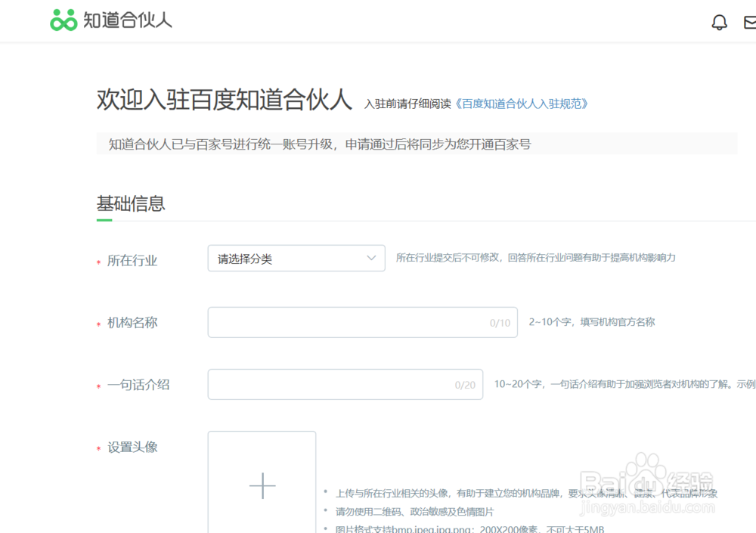Click the 图片格式支持bmp,jpeg,jpg,png guideline text
This screenshot has height=533, width=756.
(x=469, y=528)
